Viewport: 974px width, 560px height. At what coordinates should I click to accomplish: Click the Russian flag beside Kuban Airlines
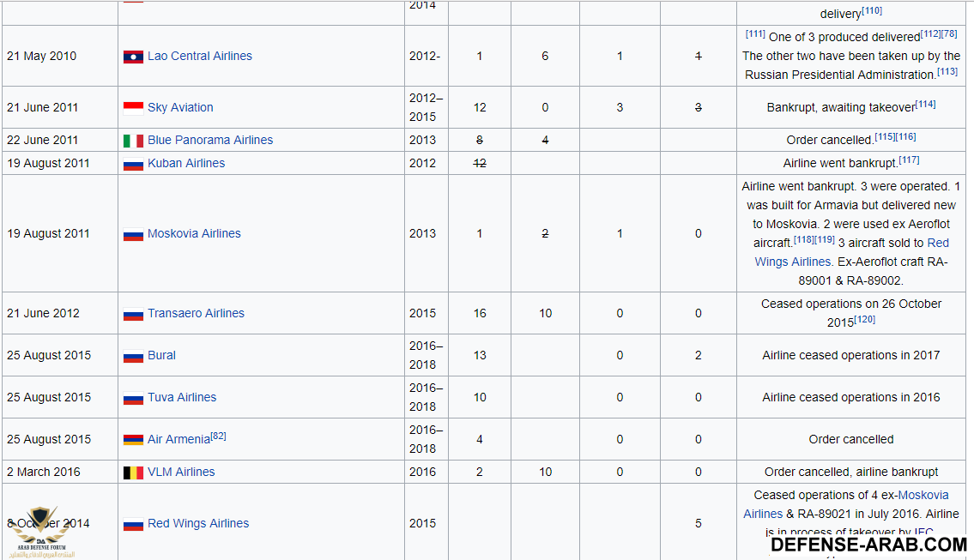133,164
